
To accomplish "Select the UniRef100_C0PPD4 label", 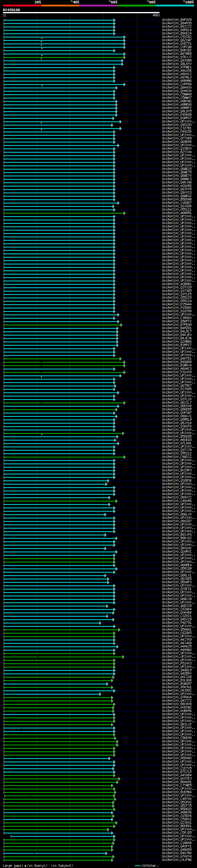I will click(177, 84).
